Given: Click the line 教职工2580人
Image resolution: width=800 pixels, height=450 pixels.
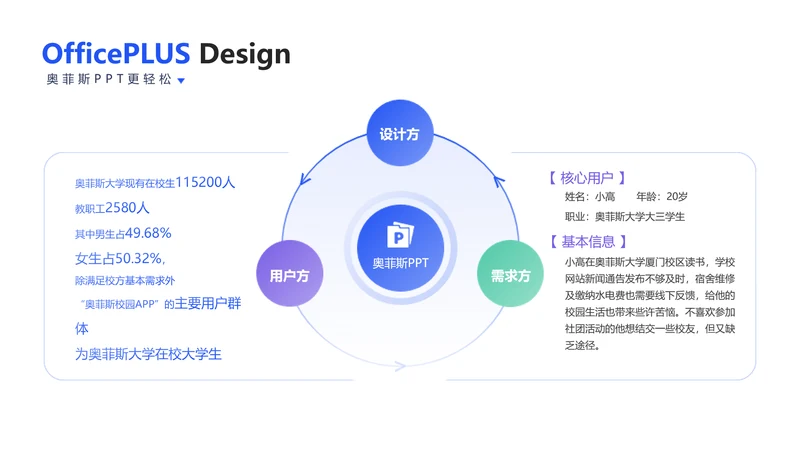Looking at the screenshot, I should coord(112,208).
